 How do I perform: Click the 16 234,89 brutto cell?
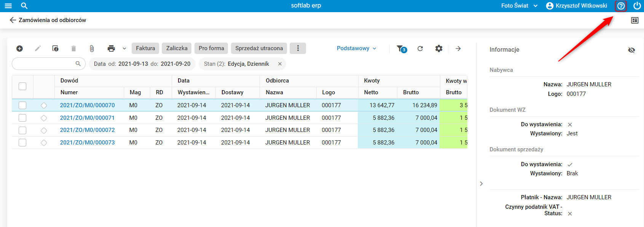pos(419,105)
